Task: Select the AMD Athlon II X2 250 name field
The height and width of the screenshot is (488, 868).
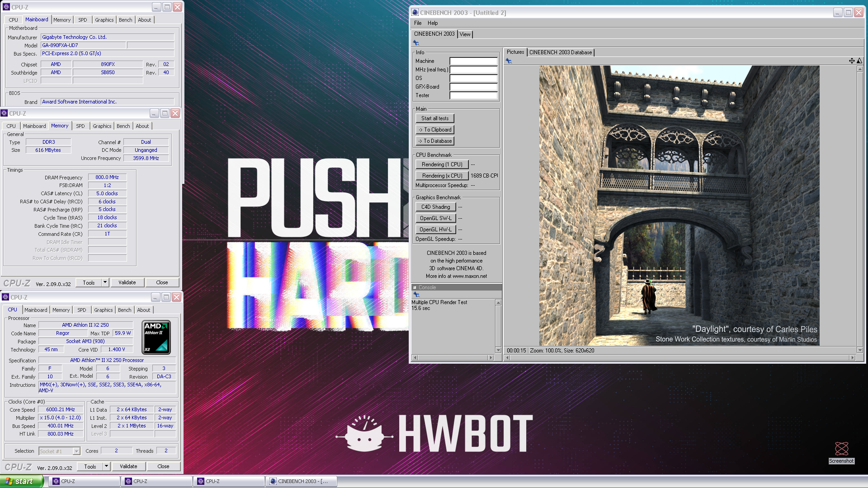Action: pyautogui.click(x=85, y=325)
